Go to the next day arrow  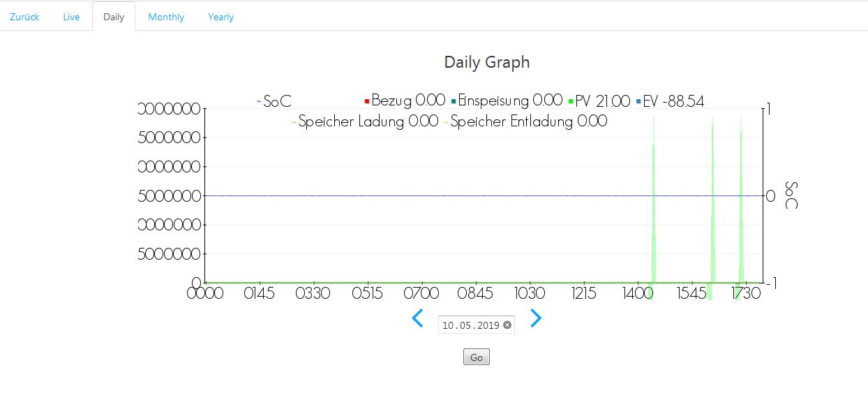[535, 318]
